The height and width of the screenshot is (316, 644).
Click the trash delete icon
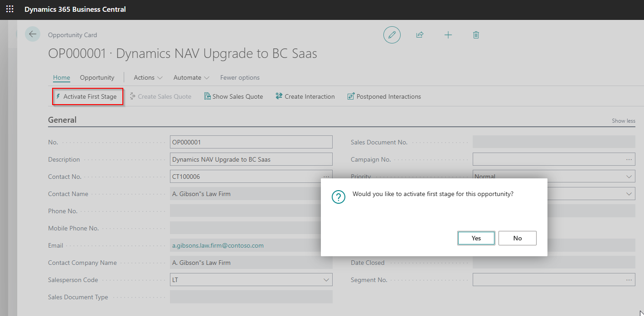(476, 35)
